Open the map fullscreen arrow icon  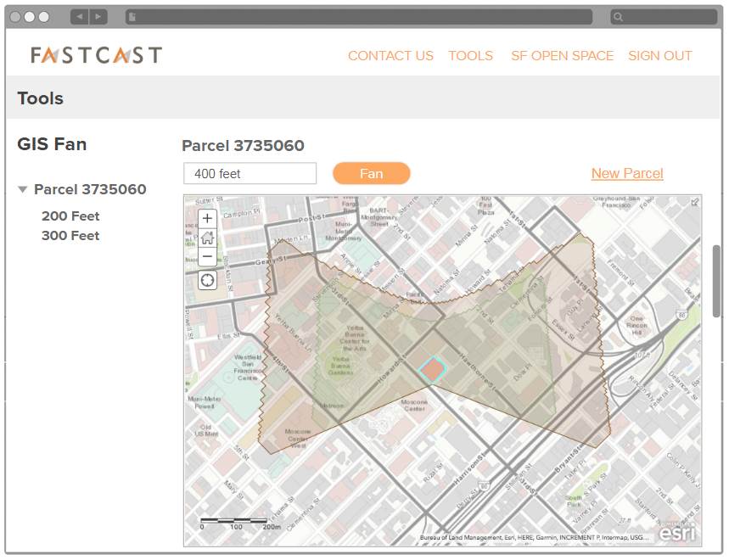(x=694, y=202)
